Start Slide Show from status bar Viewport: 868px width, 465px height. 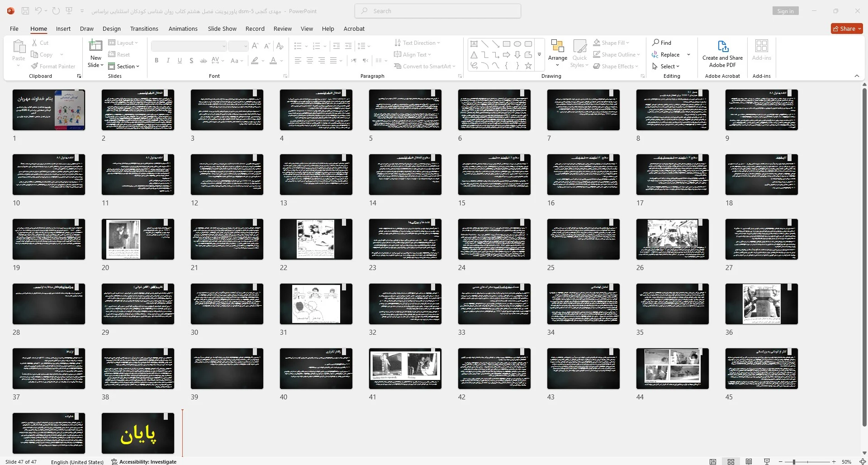click(767, 462)
